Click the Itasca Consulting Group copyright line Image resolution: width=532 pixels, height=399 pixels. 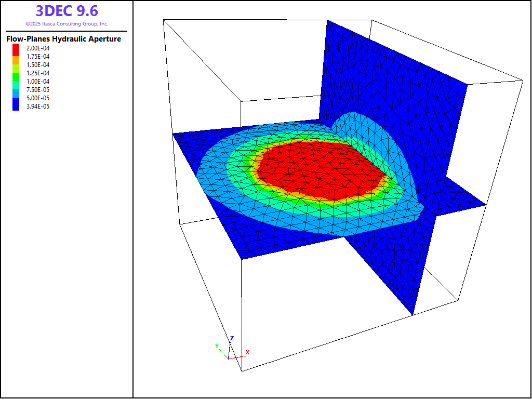(66, 24)
